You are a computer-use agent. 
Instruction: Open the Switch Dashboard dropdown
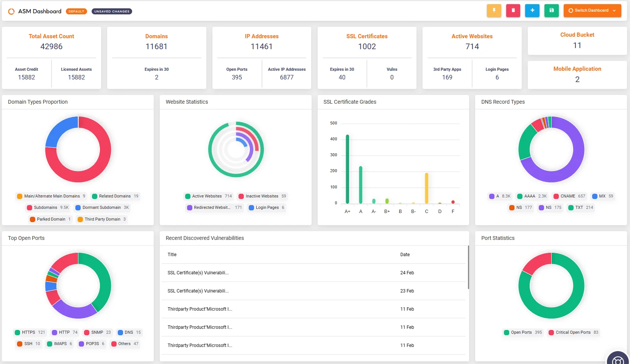tap(592, 11)
